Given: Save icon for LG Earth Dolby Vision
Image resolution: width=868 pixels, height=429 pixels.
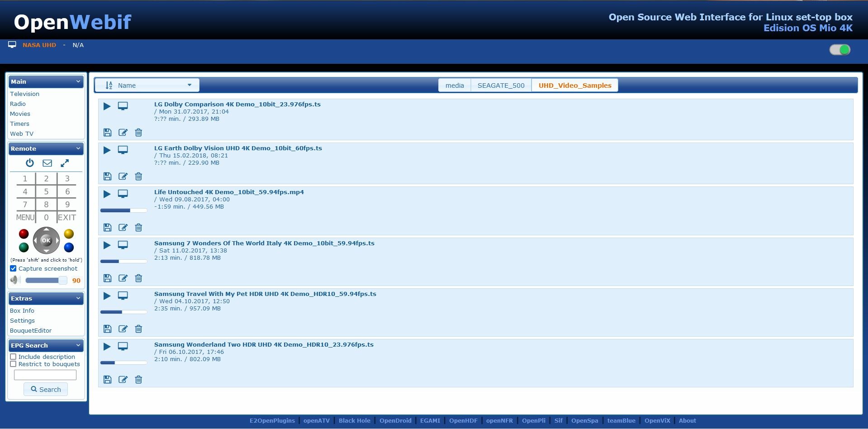Looking at the screenshot, I should point(107,176).
